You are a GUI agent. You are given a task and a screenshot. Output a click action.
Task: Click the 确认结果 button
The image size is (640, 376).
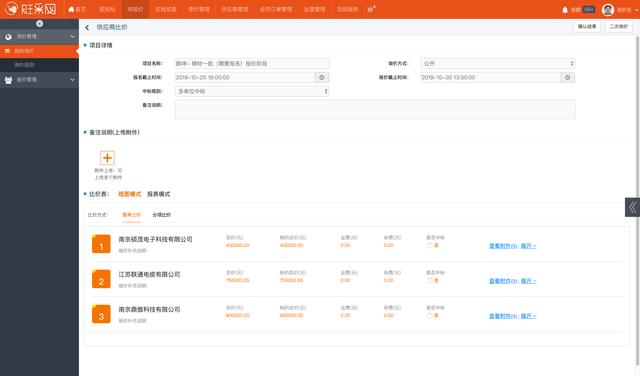pos(587,27)
